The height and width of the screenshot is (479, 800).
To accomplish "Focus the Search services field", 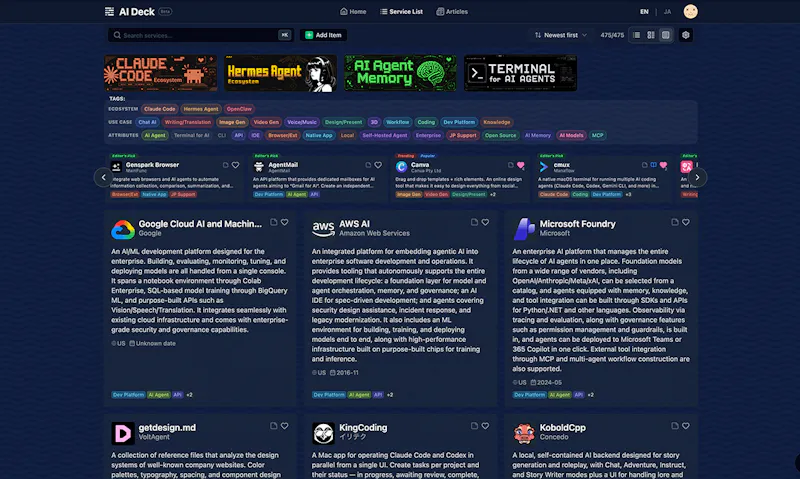I will (x=200, y=35).
